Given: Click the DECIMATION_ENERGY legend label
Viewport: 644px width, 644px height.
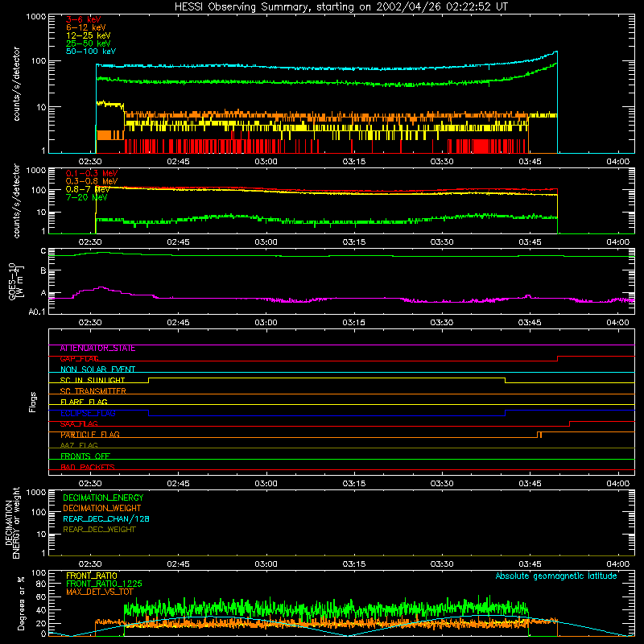Looking at the screenshot, I should coord(103,497).
